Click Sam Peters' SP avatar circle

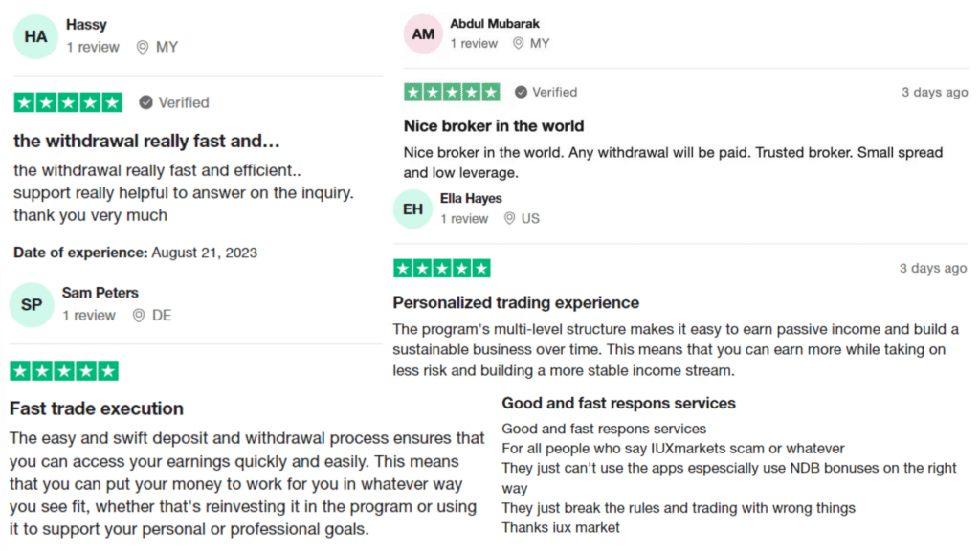tap(32, 305)
